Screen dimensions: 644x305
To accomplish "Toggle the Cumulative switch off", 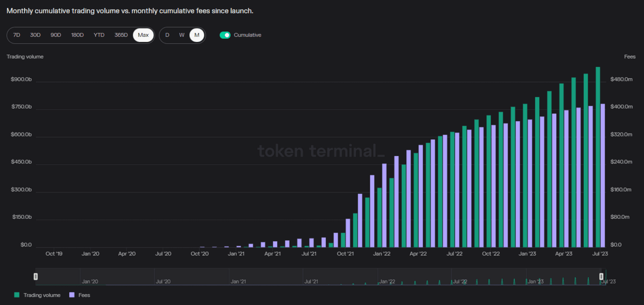I will (225, 35).
